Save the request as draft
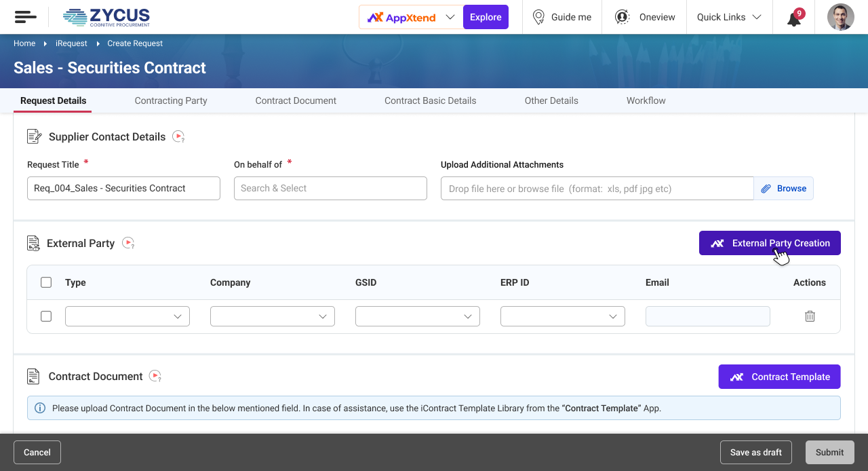 click(755, 452)
